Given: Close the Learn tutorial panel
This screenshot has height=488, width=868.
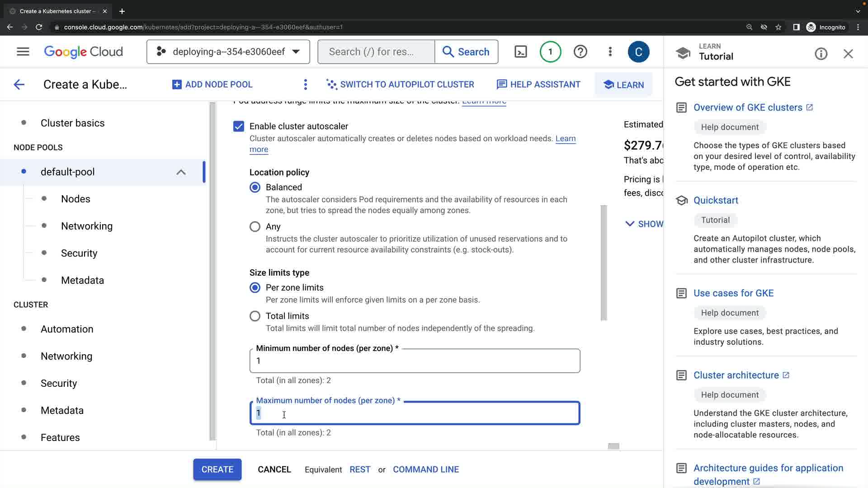Looking at the screenshot, I should tap(848, 54).
